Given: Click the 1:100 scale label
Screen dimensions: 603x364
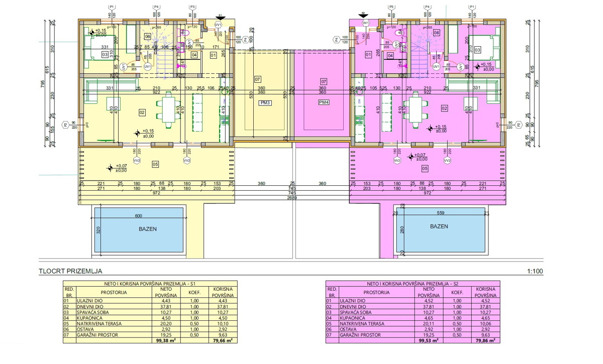Looking at the screenshot, I should pyautogui.click(x=536, y=272).
